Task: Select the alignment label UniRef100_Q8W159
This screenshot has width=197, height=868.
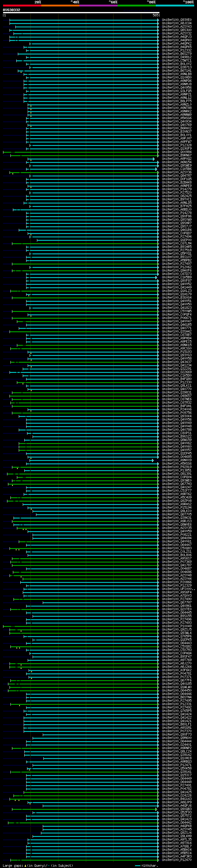Action: click(x=177, y=440)
